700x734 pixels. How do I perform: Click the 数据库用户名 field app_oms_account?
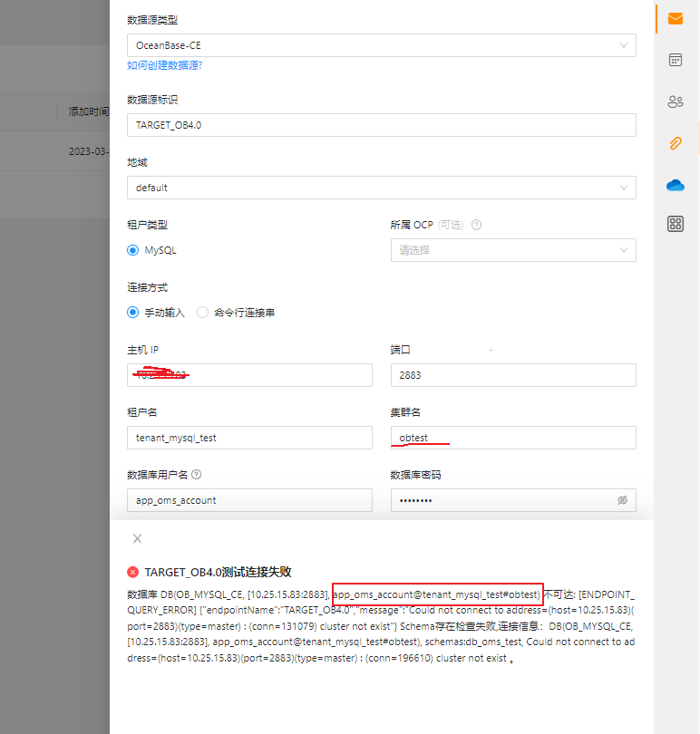[249, 500]
